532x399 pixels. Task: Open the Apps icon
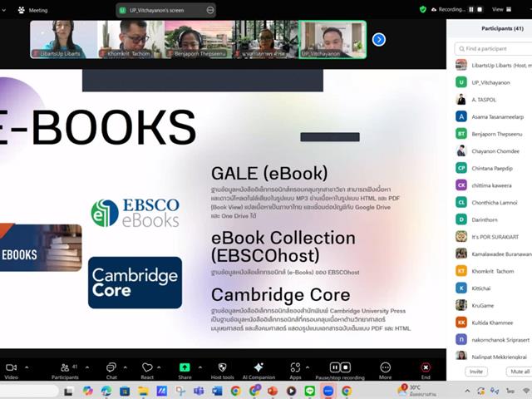point(295,367)
